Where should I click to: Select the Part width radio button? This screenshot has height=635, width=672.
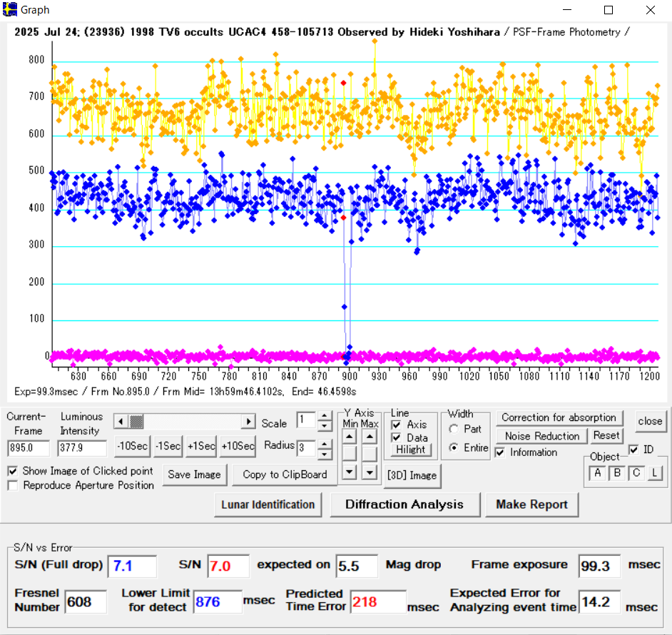coord(454,429)
